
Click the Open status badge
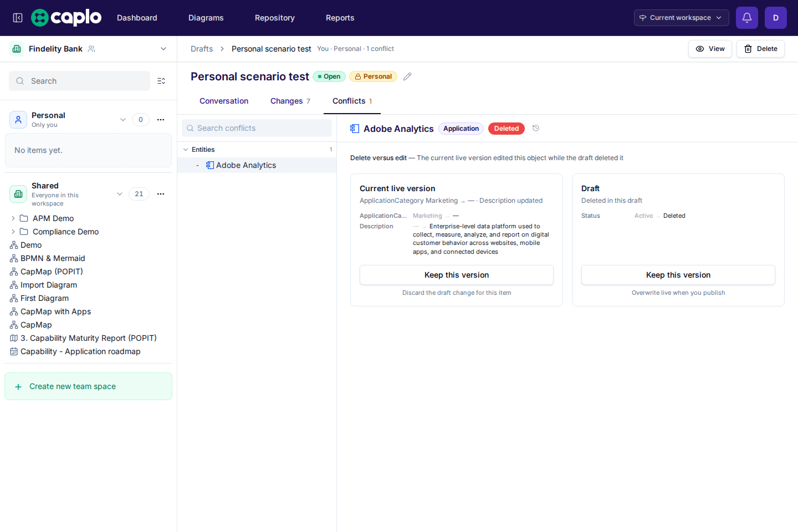pyautogui.click(x=329, y=76)
